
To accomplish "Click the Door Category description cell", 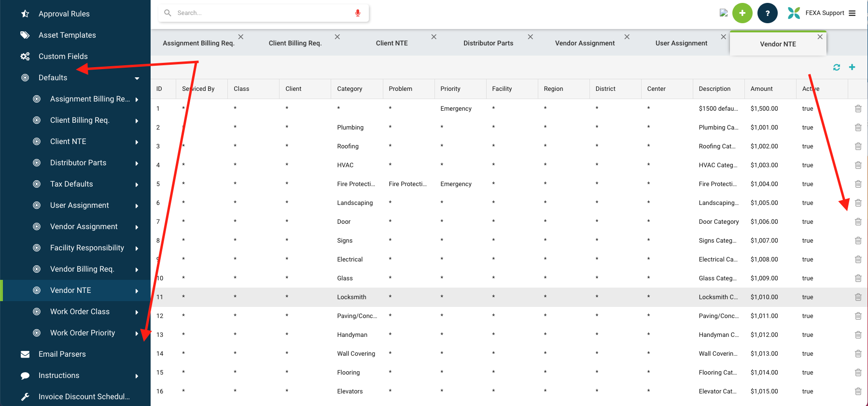I will [719, 222].
